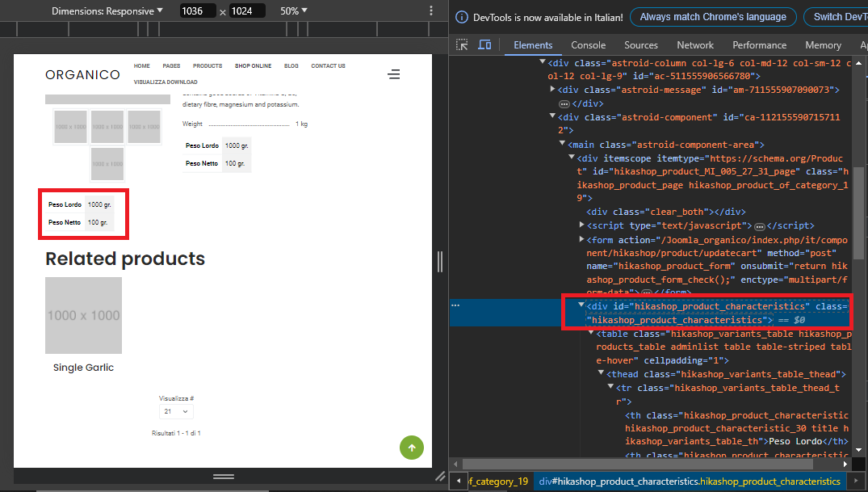The height and width of the screenshot is (492, 868).
Task: Click the corner viewport resize handle
Action: (x=439, y=477)
